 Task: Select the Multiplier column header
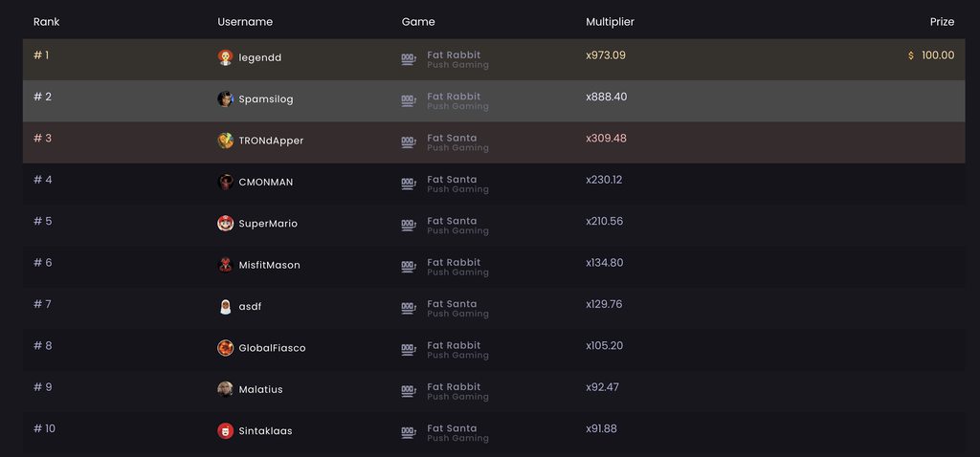610,22
